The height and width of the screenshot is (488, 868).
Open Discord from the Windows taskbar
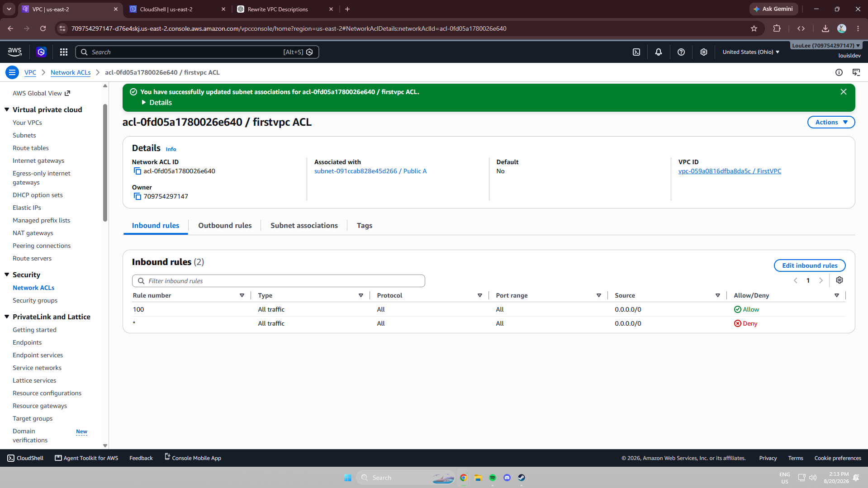507,478
